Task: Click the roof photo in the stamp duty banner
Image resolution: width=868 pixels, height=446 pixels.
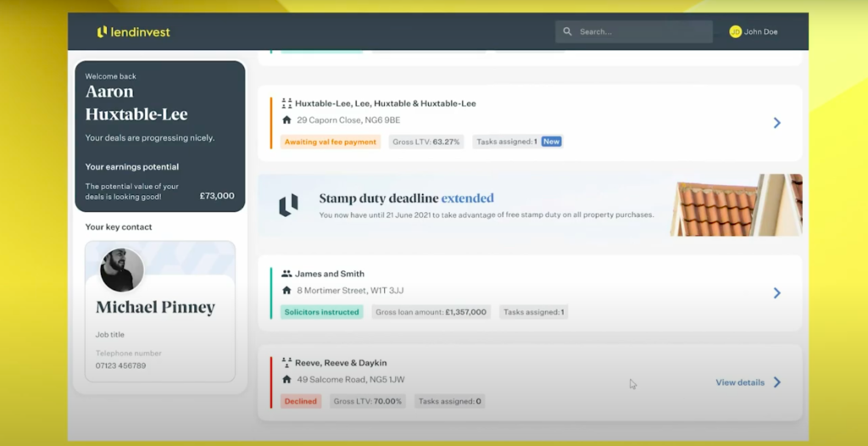Action: (x=737, y=205)
